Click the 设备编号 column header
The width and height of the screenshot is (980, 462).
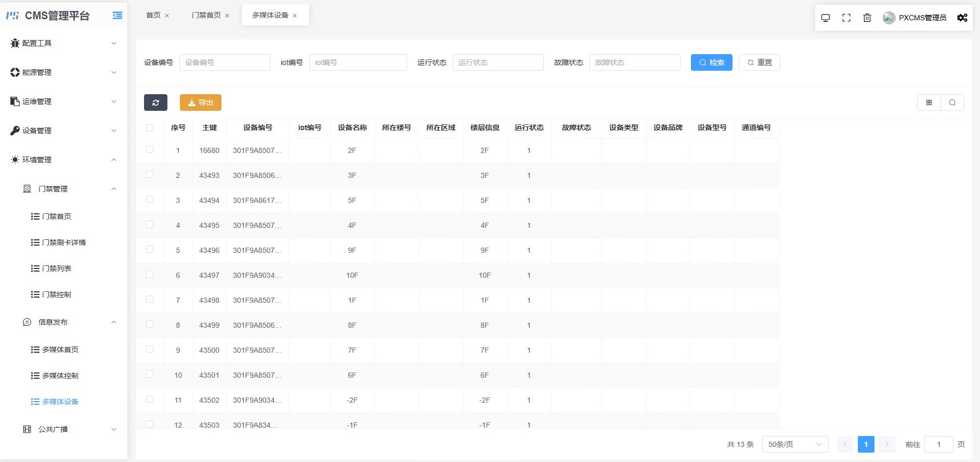[257, 127]
